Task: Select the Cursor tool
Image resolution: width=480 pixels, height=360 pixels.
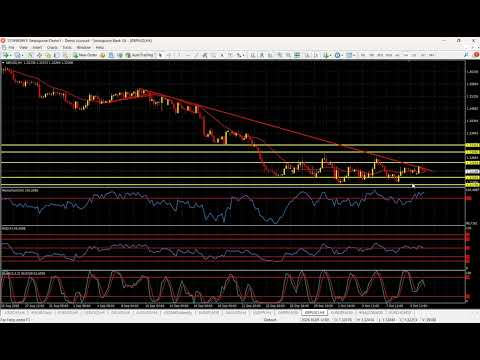Action: [x=160, y=55]
